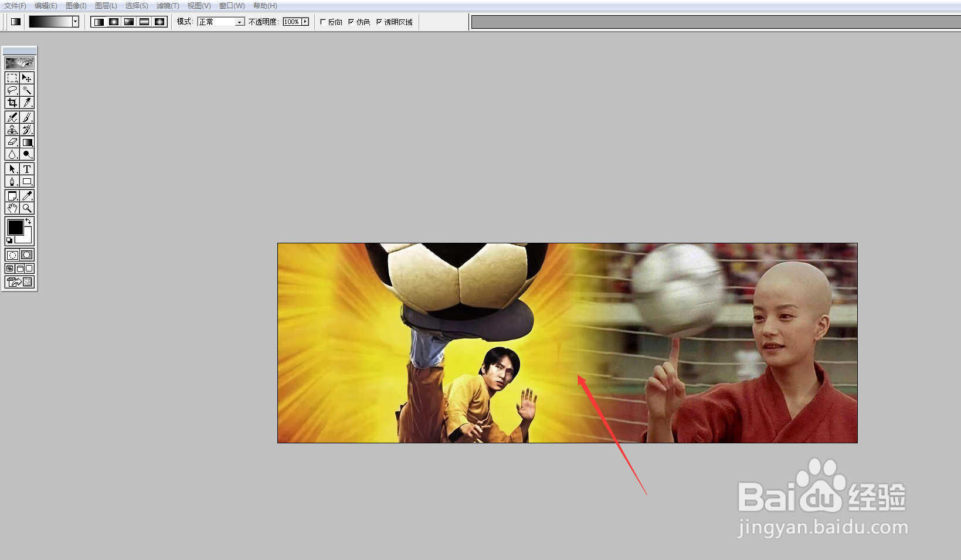Choose Full Screen with menu bar mode

click(19, 269)
